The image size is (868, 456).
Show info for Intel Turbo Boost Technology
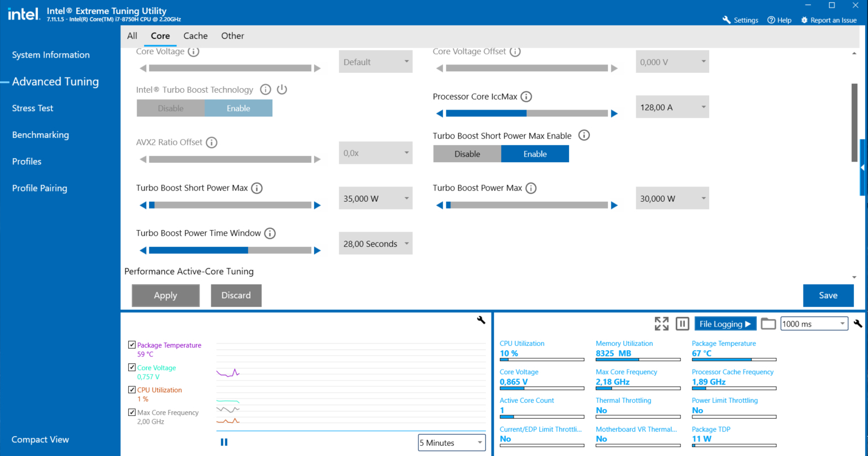[x=266, y=89]
